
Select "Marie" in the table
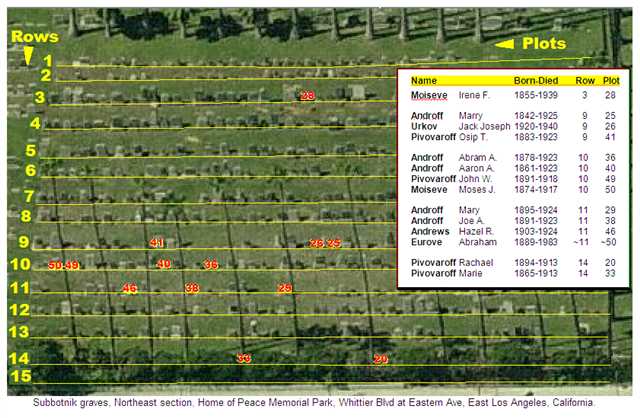tap(470, 273)
